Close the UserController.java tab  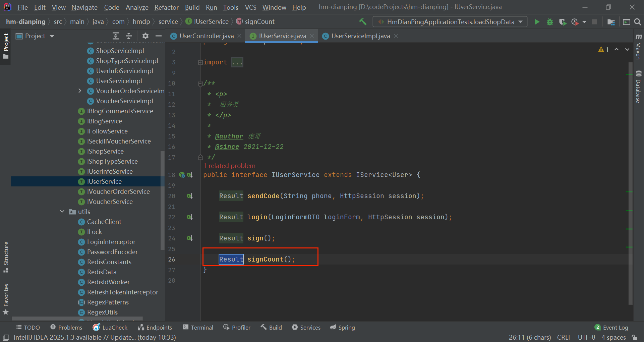[x=239, y=36]
